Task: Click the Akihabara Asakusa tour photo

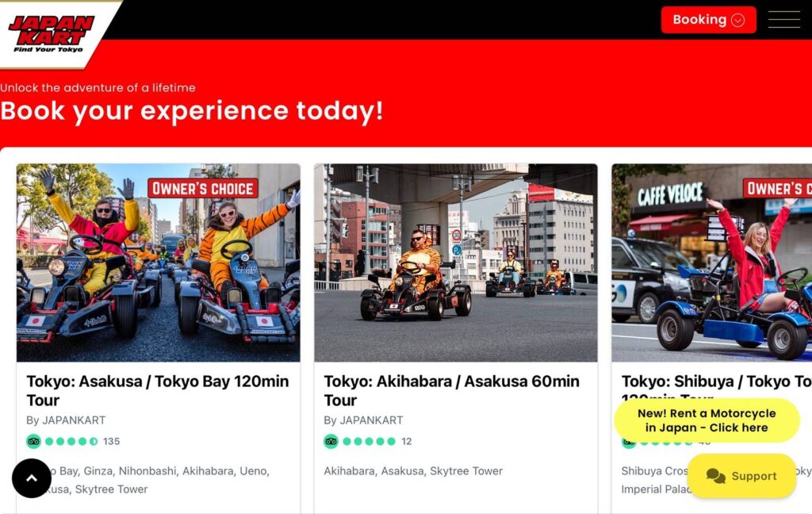Action: [x=455, y=263]
